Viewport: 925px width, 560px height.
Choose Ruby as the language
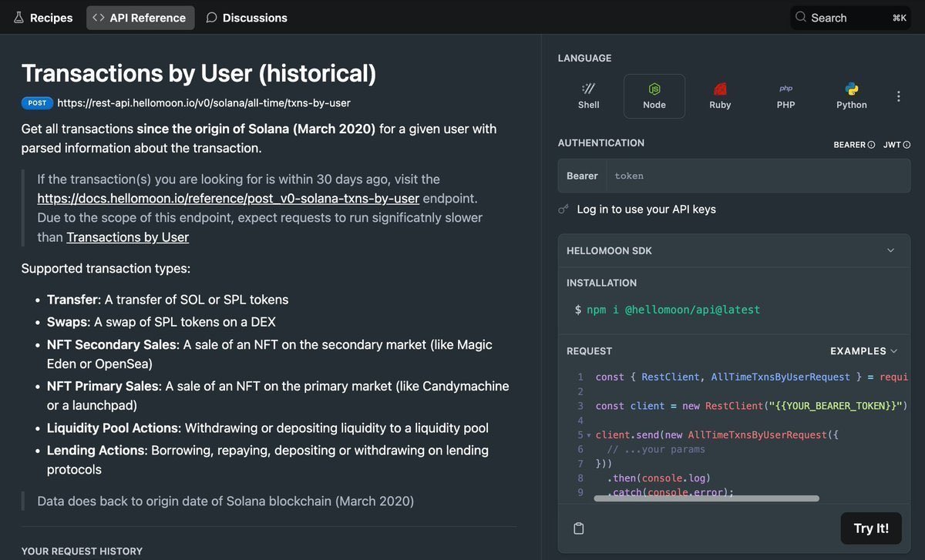tap(720, 96)
